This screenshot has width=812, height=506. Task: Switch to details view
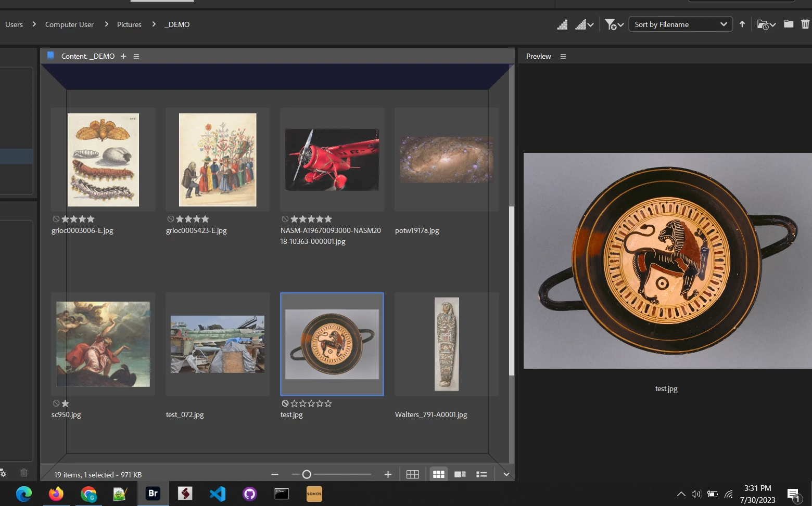[x=460, y=474]
